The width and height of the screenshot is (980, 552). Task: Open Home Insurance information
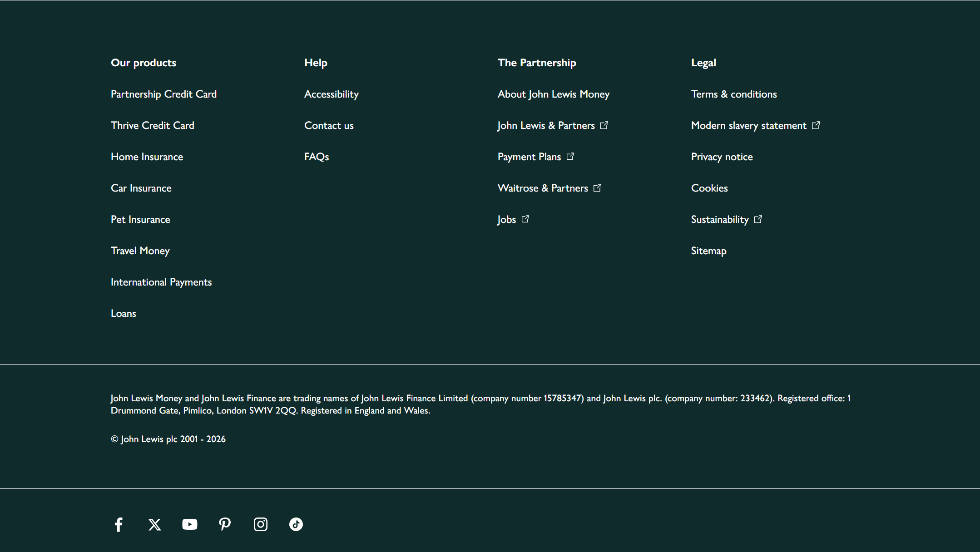[147, 156]
